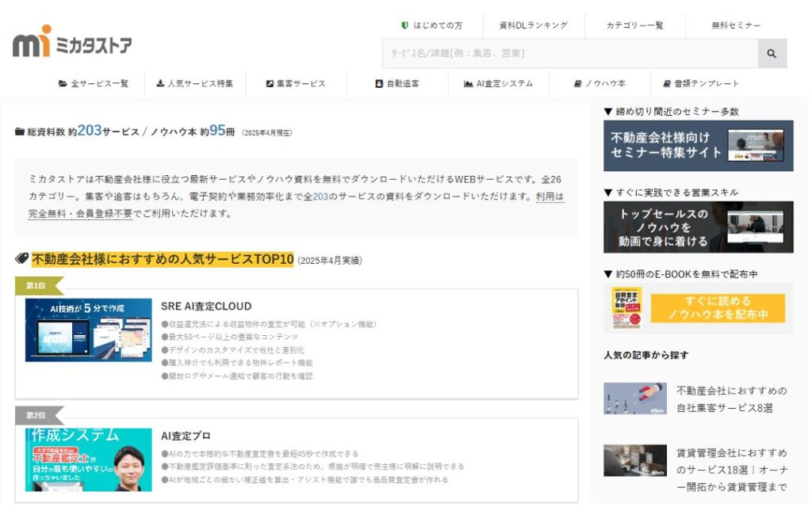The image size is (812, 511).
Task: Click the 203 link in the description
Action: pyautogui.click(x=320, y=196)
